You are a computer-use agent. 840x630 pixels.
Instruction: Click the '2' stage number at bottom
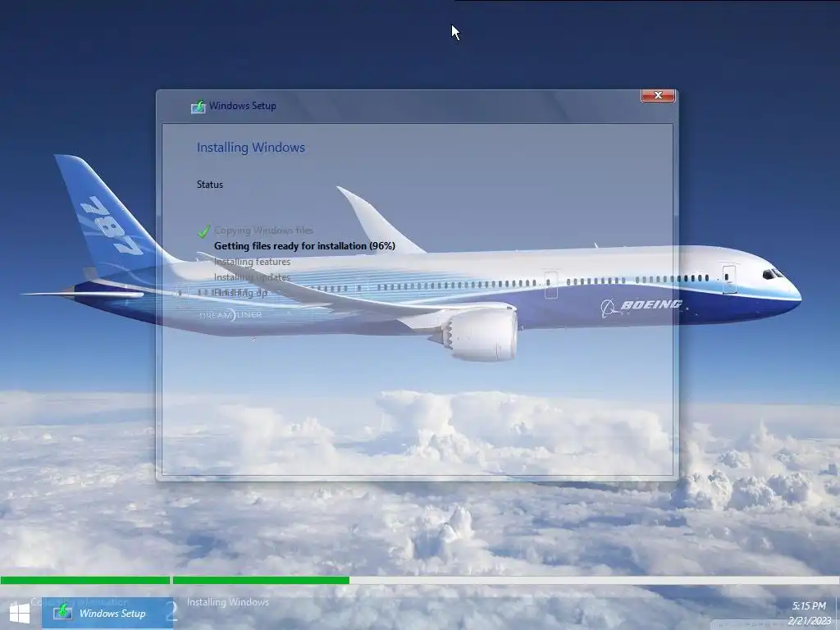171,611
